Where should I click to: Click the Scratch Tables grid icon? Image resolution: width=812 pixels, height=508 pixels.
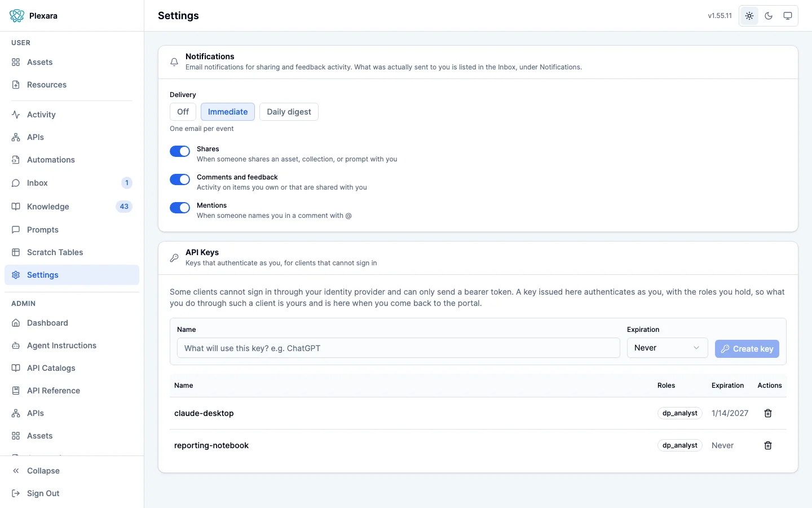[x=16, y=252]
